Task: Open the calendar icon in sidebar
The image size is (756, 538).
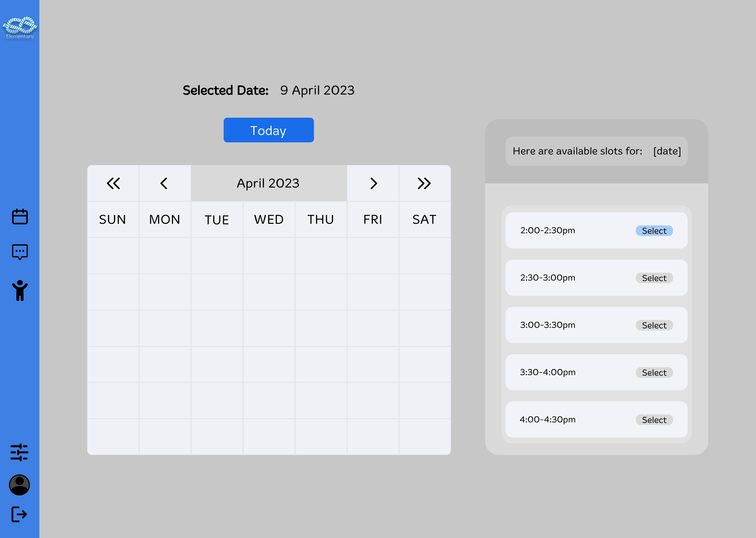Action: 19,217
